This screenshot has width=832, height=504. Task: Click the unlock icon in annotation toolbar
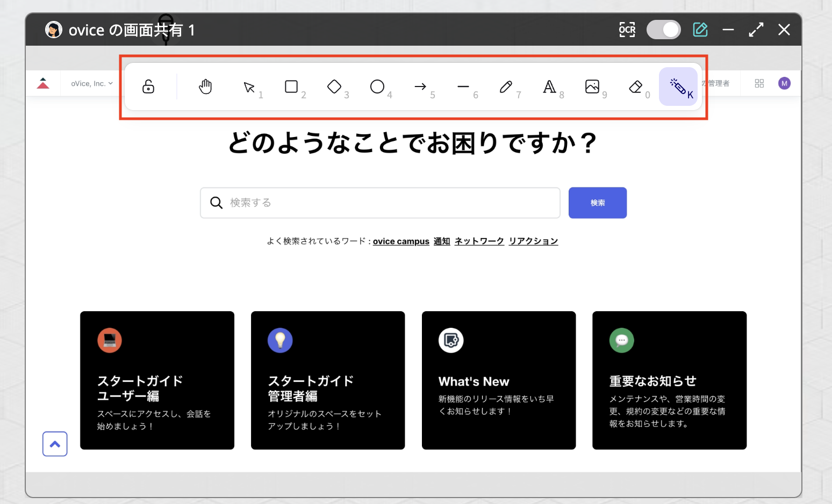point(147,87)
